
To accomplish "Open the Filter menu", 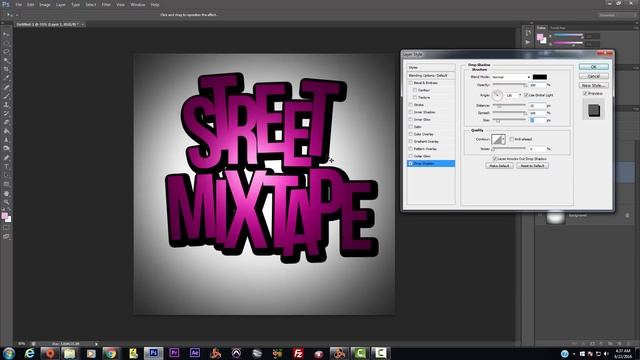I will click(x=106, y=4).
